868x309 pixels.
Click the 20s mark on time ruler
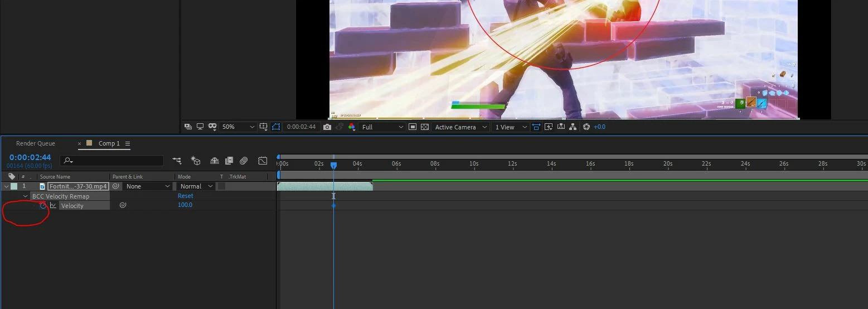(x=667, y=164)
